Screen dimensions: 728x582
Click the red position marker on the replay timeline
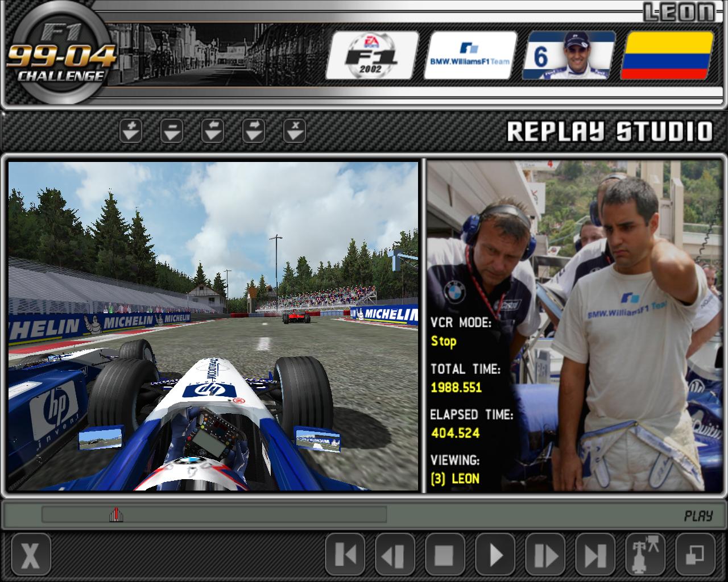116,515
